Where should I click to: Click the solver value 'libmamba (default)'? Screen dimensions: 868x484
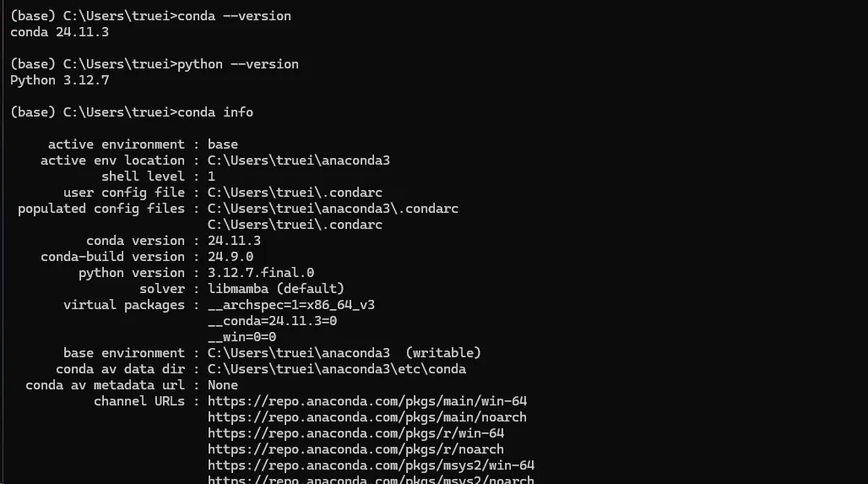pyautogui.click(x=275, y=289)
